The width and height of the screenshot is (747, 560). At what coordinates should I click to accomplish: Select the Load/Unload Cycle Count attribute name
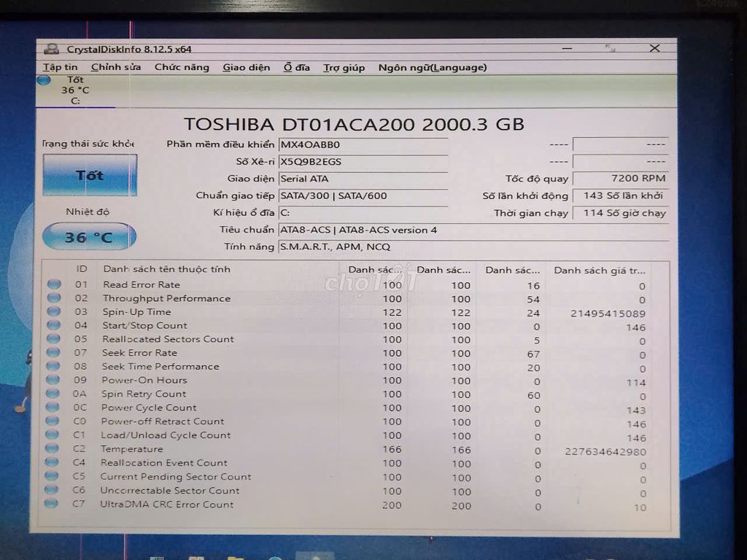(x=166, y=435)
